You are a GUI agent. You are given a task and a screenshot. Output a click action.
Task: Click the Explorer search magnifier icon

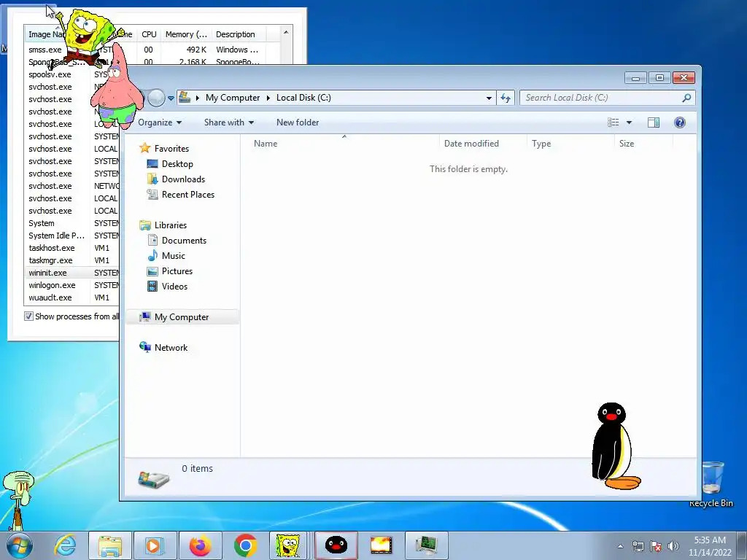click(686, 98)
